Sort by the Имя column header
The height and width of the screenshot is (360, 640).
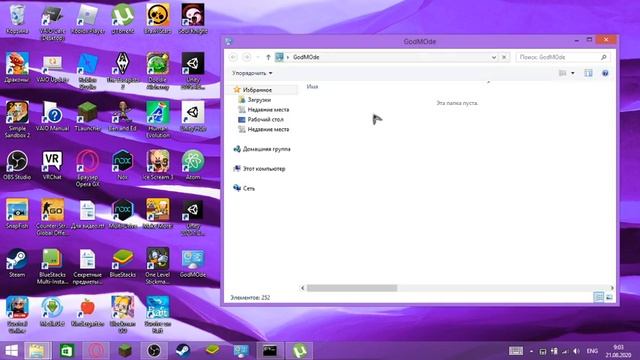coord(312,87)
